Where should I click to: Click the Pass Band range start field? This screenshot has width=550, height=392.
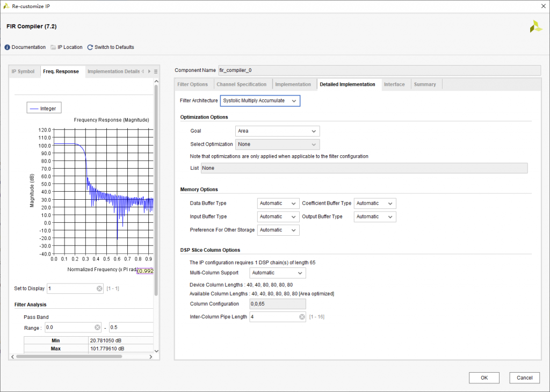pos(73,328)
